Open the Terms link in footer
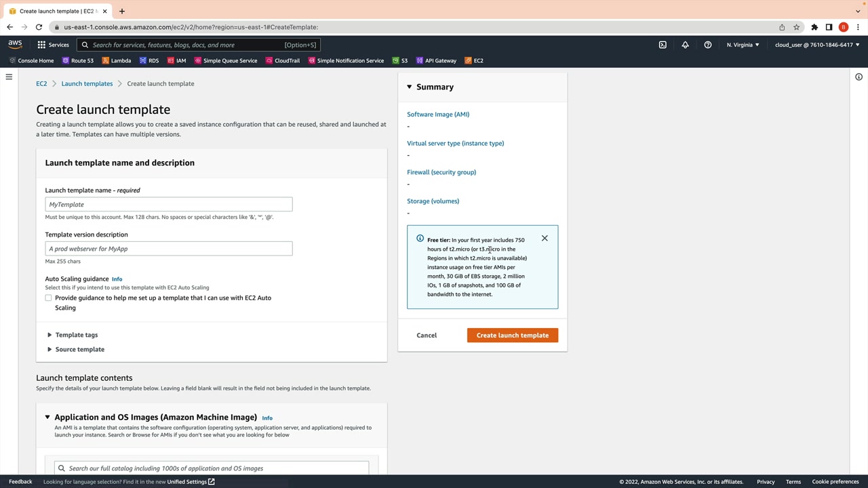 (x=793, y=482)
